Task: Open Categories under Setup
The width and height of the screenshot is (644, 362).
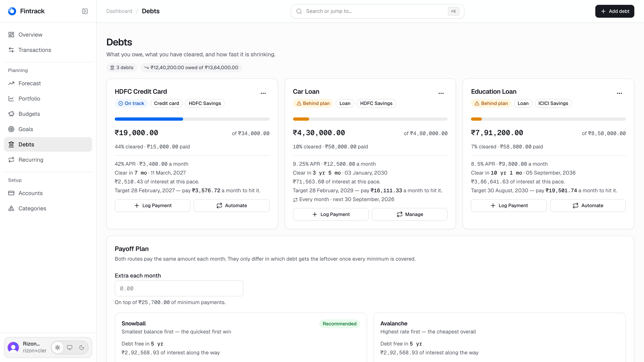Action: [48, 208]
